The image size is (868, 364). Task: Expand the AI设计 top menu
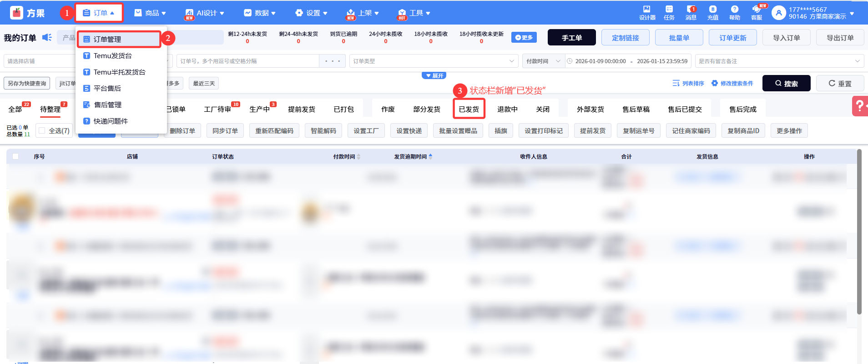(x=205, y=13)
